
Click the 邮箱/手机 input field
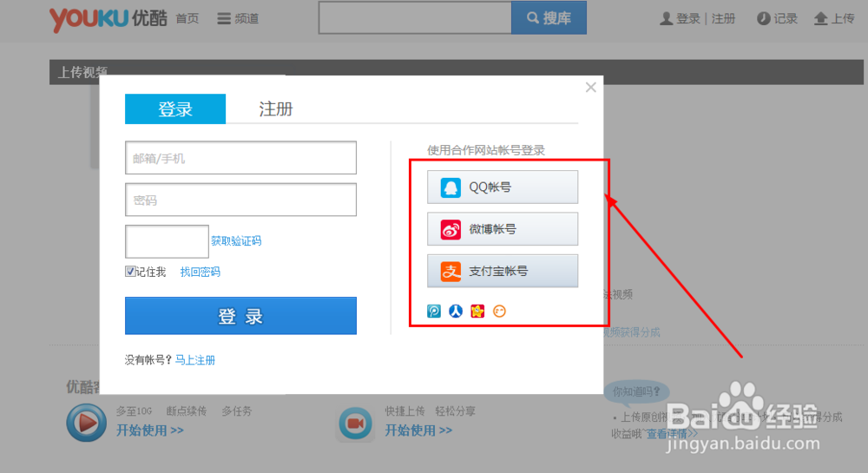coord(240,158)
